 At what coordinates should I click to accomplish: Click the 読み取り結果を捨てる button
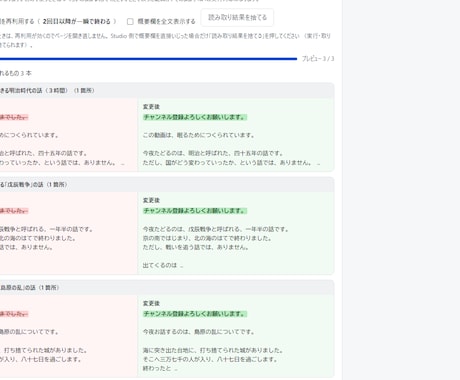click(237, 17)
